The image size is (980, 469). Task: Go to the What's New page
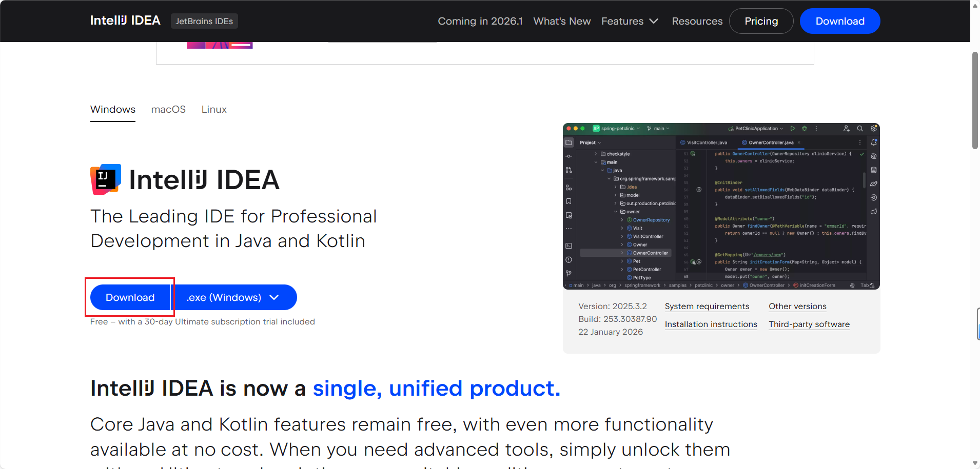click(x=562, y=21)
